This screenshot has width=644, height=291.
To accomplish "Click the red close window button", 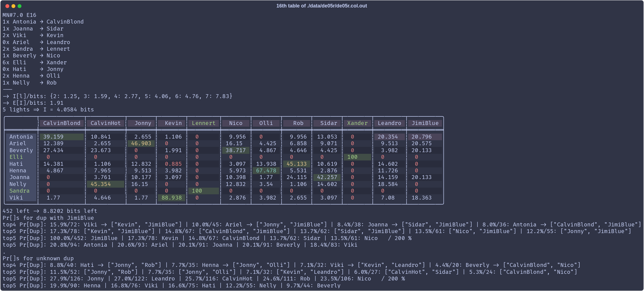I will click(x=7, y=6).
